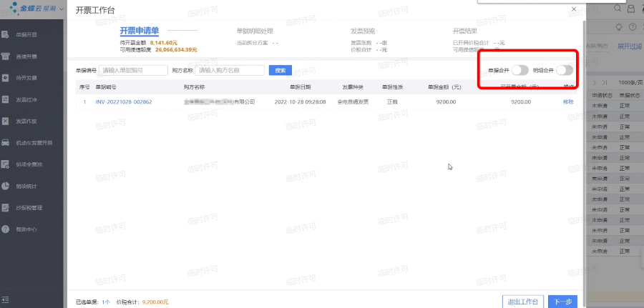Click 单据金额(元) column header
The height and width of the screenshot is (308, 644).
444,87
